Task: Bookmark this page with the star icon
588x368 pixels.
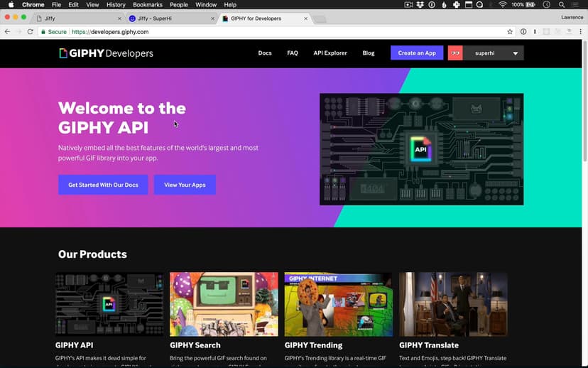Action: click(x=510, y=32)
